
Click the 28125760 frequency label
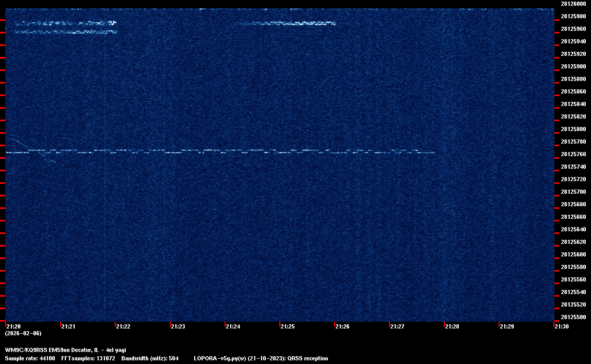coord(573,154)
